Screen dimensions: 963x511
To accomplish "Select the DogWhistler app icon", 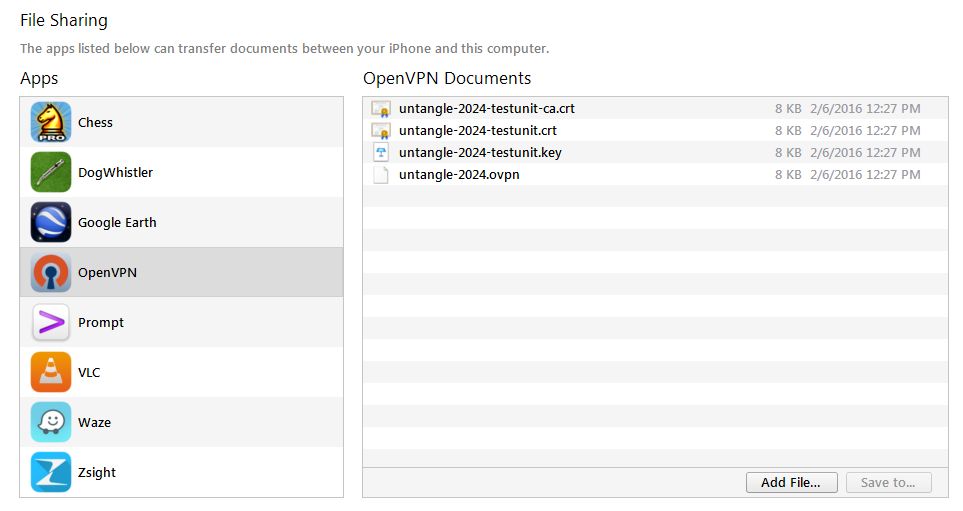I will 51,173.
